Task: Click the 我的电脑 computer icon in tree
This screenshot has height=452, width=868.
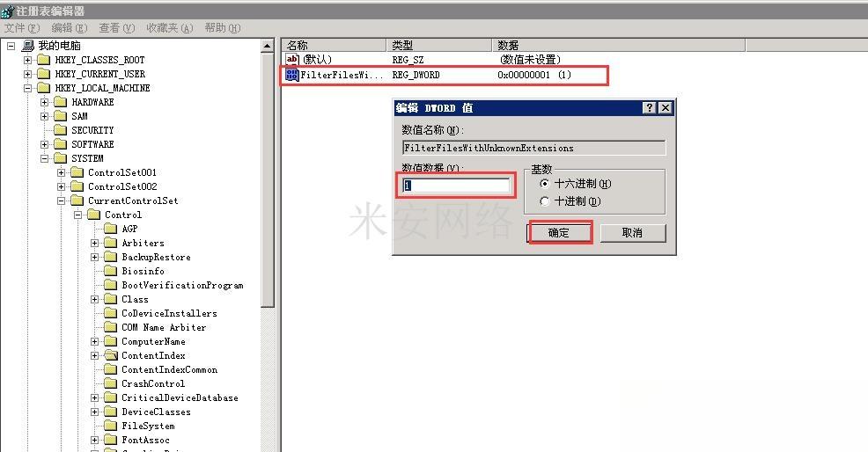Action: click(x=28, y=46)
